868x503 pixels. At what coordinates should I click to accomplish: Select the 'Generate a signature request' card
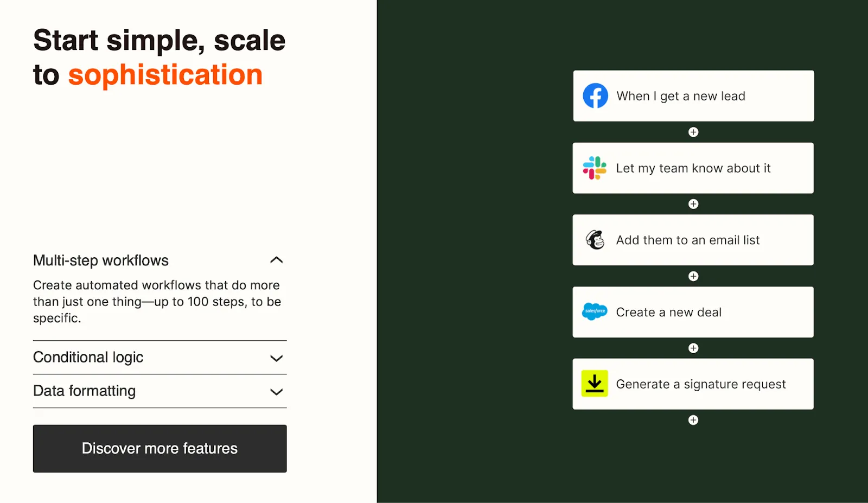click(693, 384)
